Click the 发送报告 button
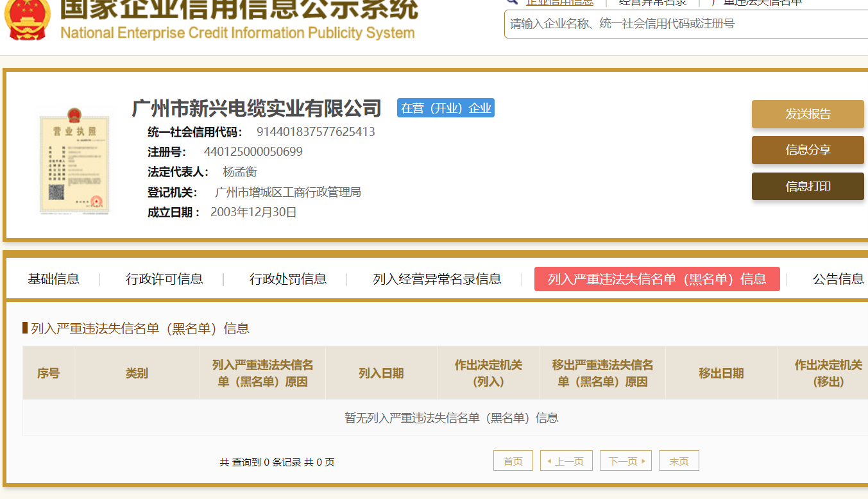Screen dimensions: 868x499 tap(808, 114)
